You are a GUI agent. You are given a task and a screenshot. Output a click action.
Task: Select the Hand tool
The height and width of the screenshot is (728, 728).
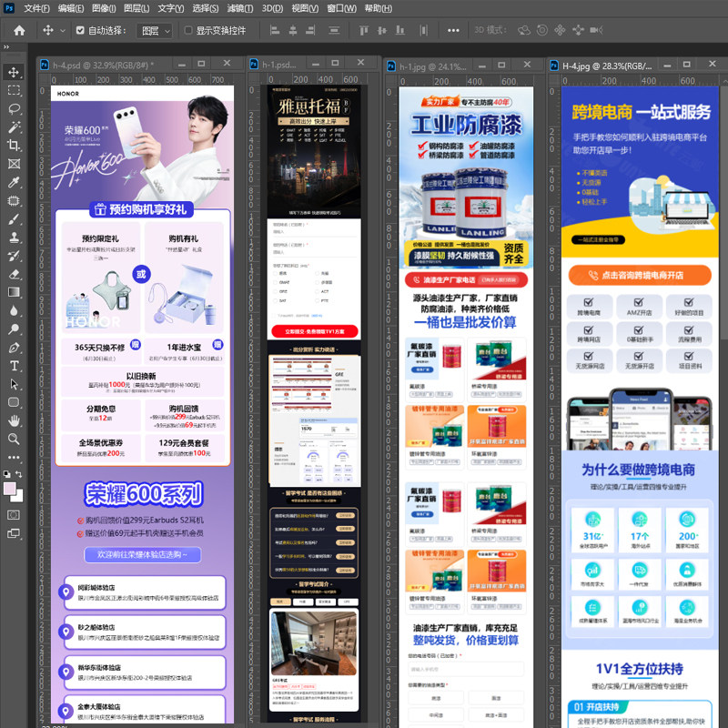[14, 420]
